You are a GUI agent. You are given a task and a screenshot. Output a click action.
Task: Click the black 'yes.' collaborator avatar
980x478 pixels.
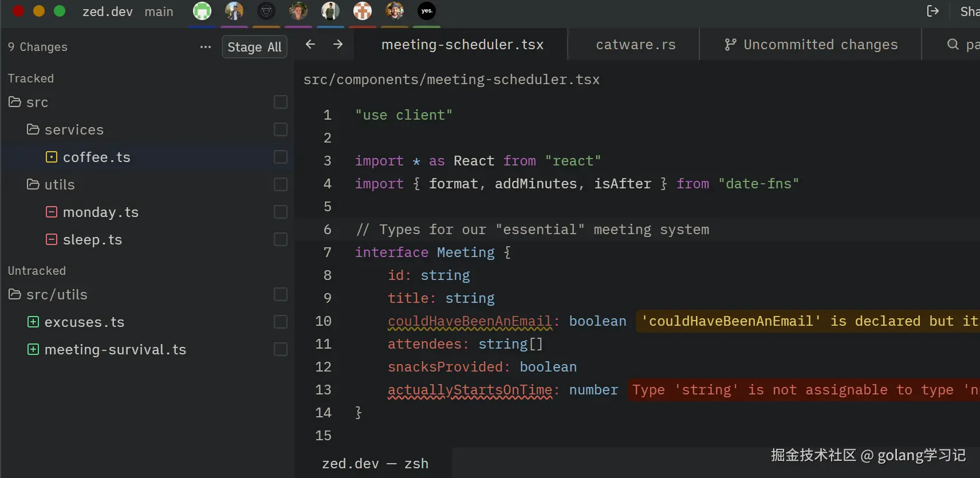pos(427,11)
